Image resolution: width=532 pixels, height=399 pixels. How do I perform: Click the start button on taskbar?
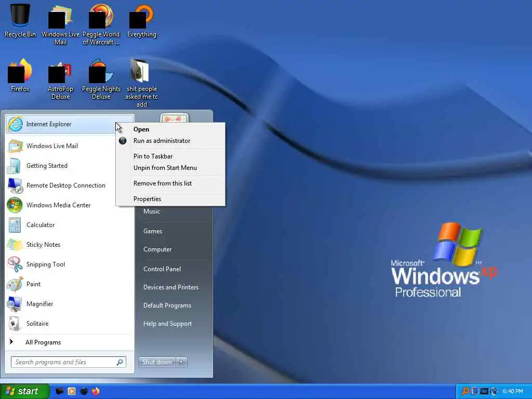24,391
